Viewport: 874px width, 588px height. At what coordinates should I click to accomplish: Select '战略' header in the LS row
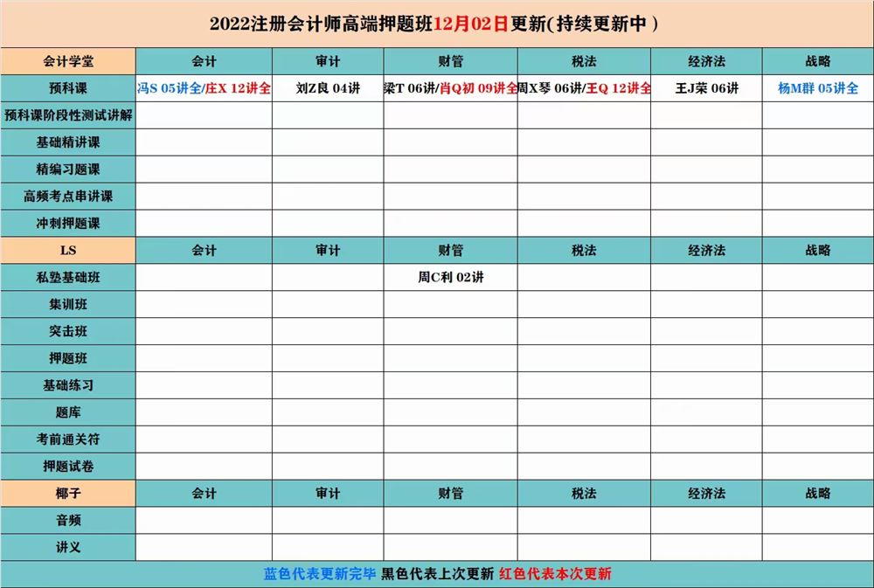tap(818, 250)
